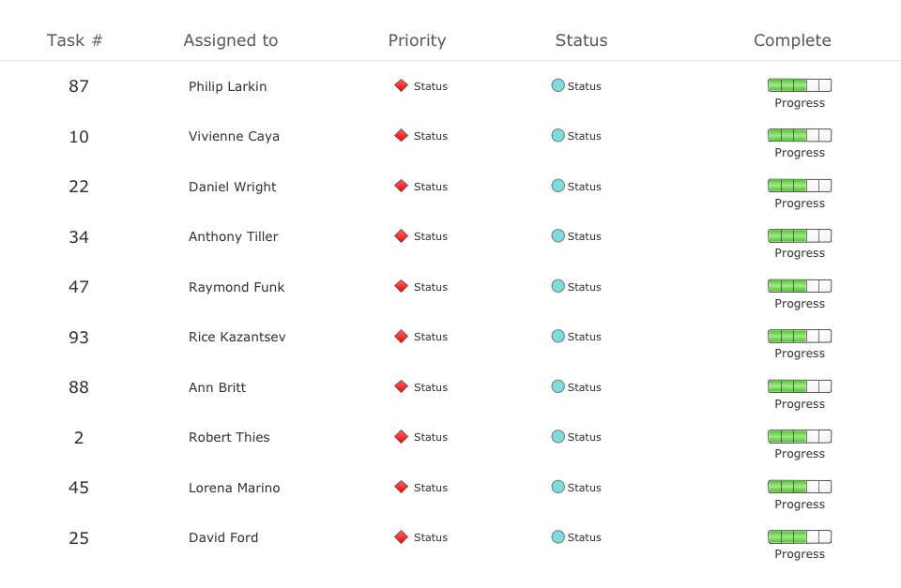Click the teal status circle for Vivienne Caya
The width and height of the screenshot is (901, 588).
coord(558,135)
